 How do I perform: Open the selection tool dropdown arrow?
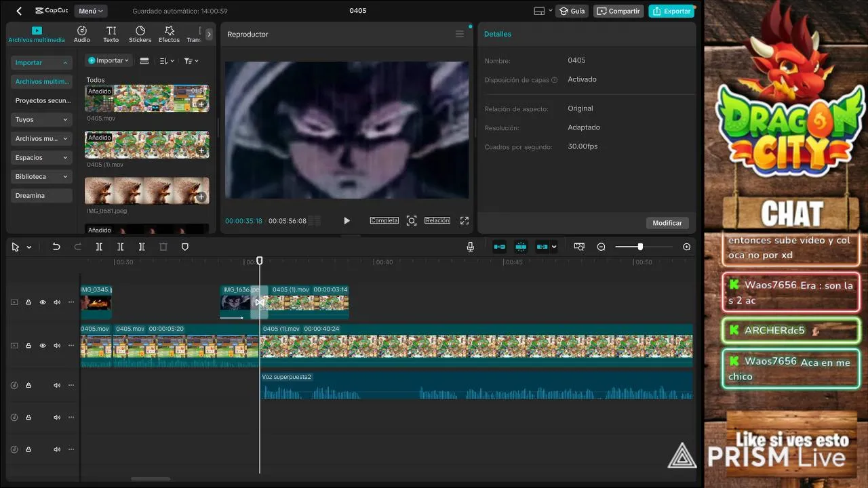click(x=29, y=247)
